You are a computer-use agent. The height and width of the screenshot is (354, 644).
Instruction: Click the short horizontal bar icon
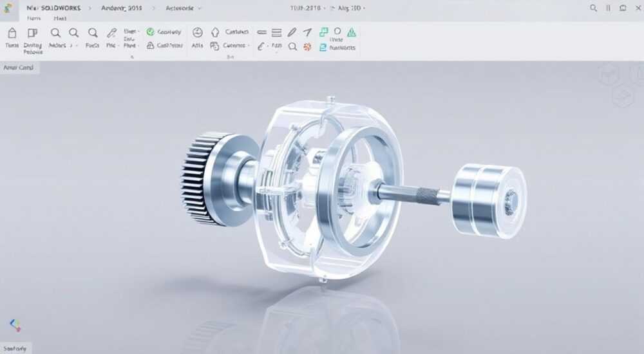[261, 32]
